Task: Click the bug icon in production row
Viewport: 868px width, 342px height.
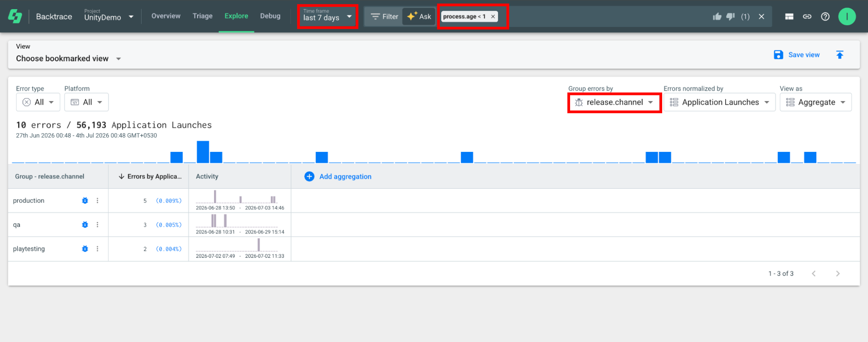Action: [x=85, y=201]
